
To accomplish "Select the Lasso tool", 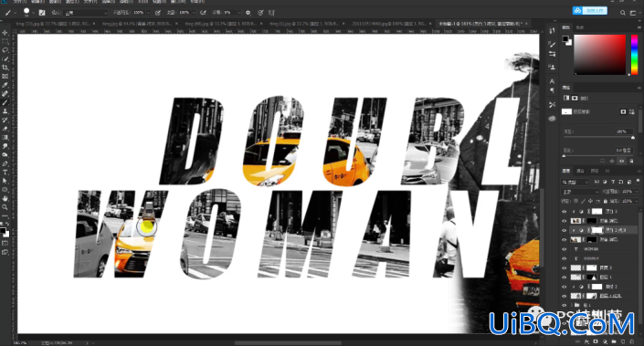I will point(5,50).
